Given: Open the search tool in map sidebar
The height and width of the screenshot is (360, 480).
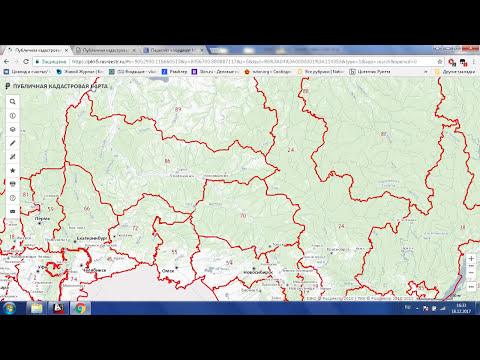Looking at the screenshot, I should tap(13, 102).
